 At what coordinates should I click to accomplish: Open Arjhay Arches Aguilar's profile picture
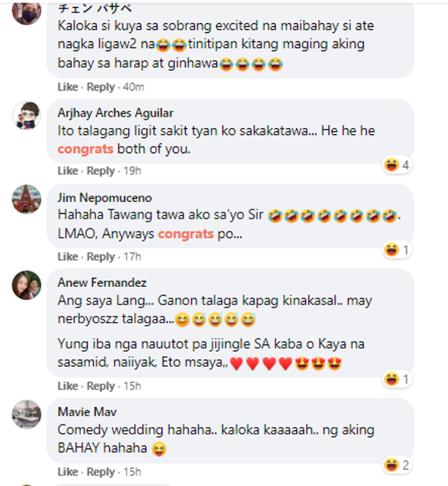27,115
